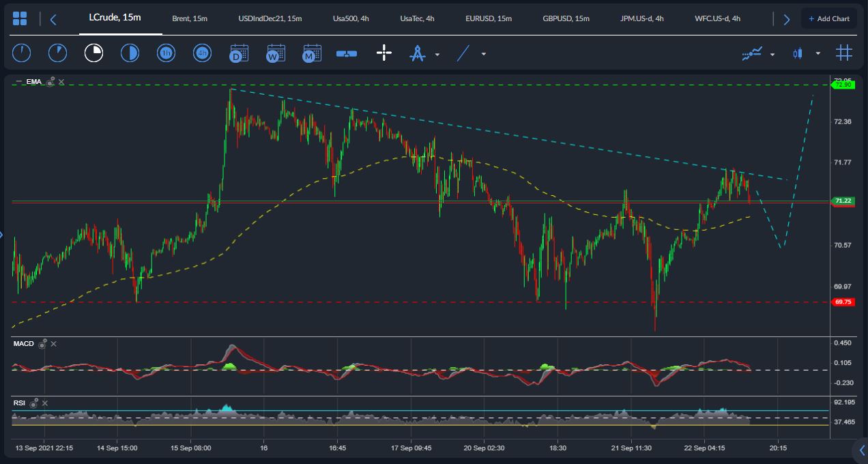The height and width of the screenshot is (464, 868).
Task: Select the trend line drawing tool
Action: coord(463,53)
